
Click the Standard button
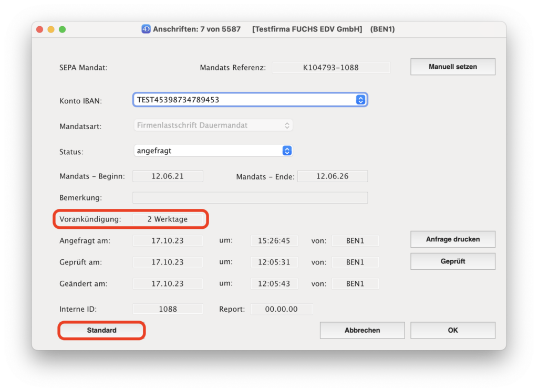102,331
